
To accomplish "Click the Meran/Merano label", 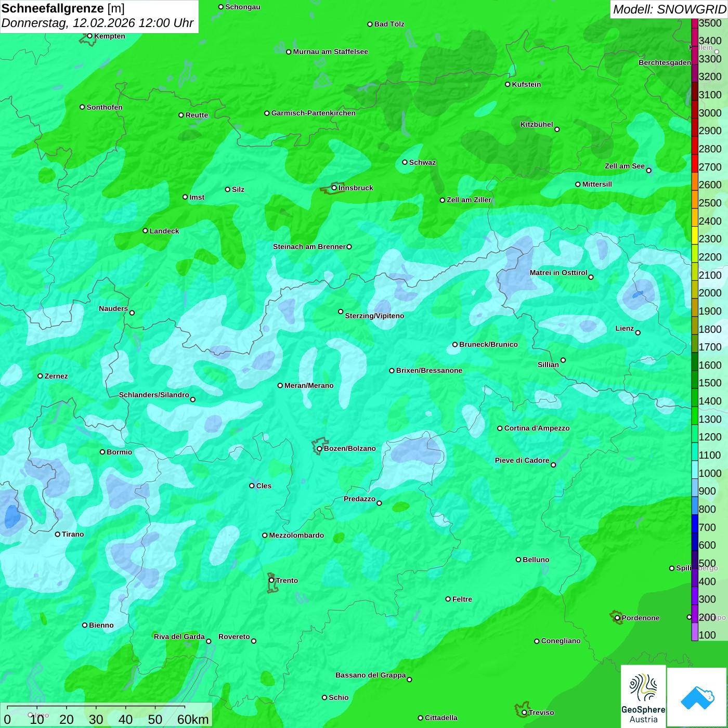I will coord(309,385).
